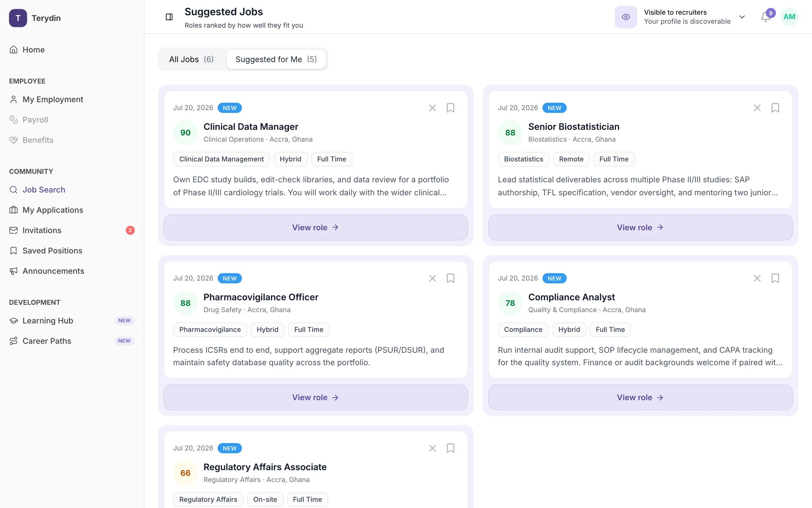Bookmark the Regulatory Affairs Associate job
812x508 pixels.
point(450,448)
